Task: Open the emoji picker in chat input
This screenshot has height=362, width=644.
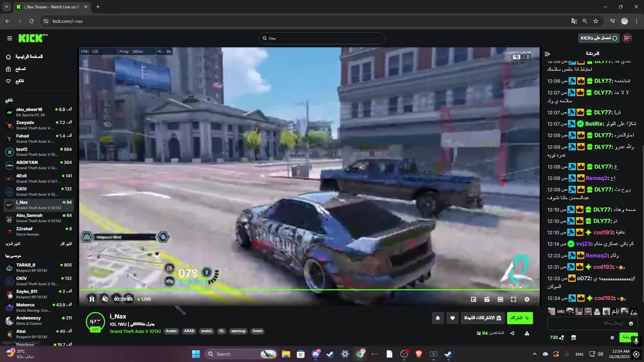Action: tap(631, 323)
